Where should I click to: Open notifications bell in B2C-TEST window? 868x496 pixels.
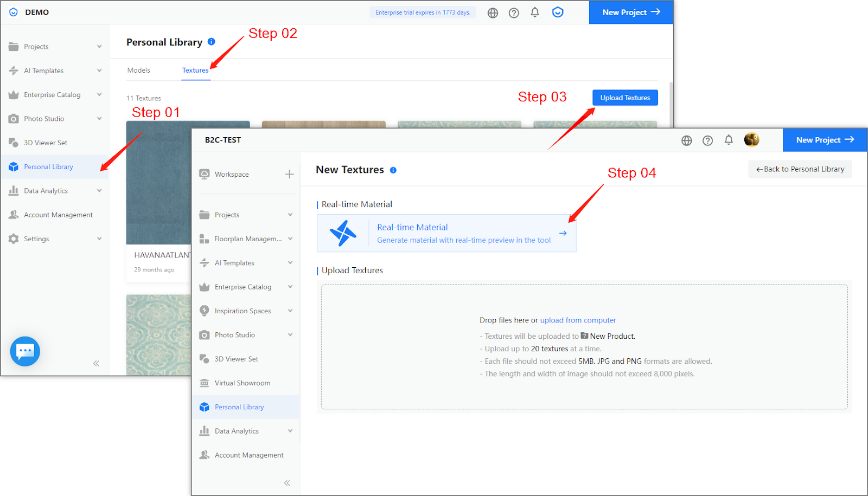pyautogui.click(x=729, y=140)
